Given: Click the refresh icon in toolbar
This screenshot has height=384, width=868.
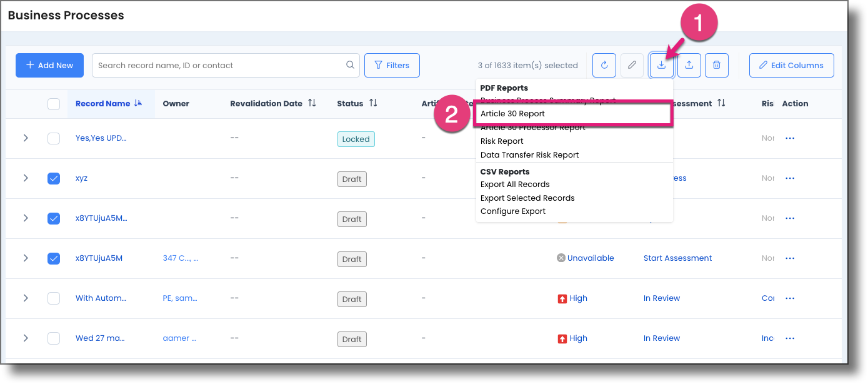Looking at the screenshot, I should point(604,65).
